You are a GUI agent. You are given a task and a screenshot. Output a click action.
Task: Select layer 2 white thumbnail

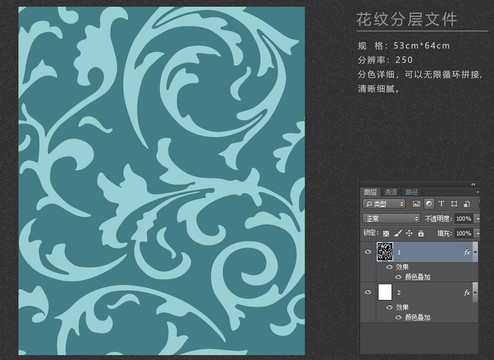point(385,292)
